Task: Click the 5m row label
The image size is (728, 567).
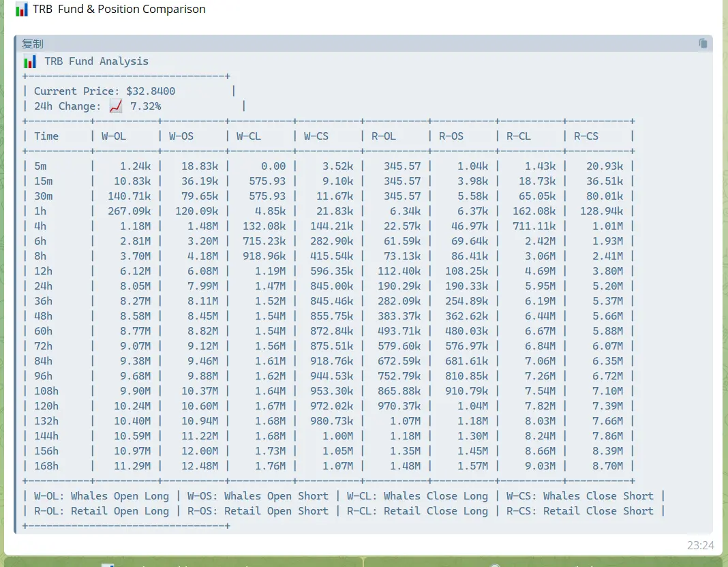Action: (40, 166)
